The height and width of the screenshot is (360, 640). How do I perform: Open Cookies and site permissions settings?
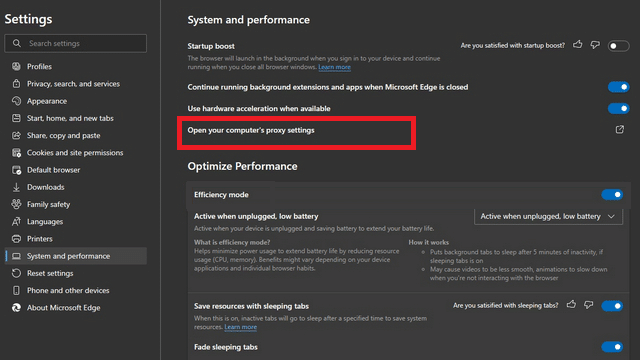point(76,153)
